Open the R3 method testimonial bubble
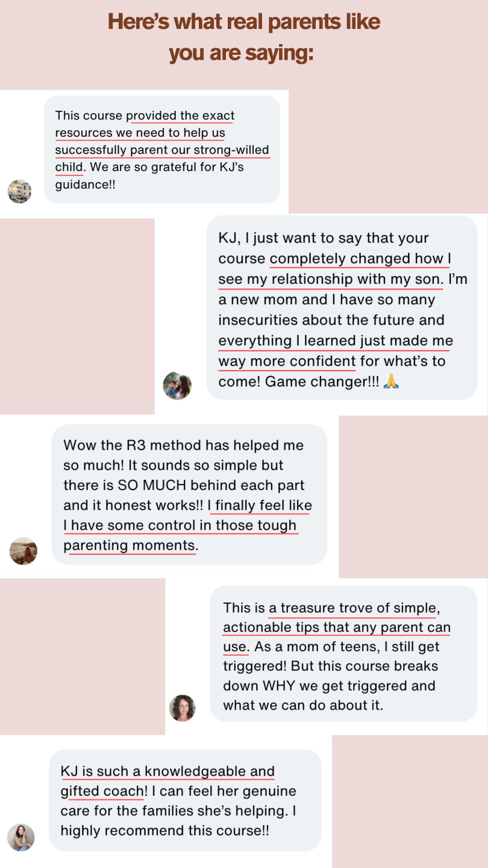This screenshot has width=488, height=868. coord(189,494)
